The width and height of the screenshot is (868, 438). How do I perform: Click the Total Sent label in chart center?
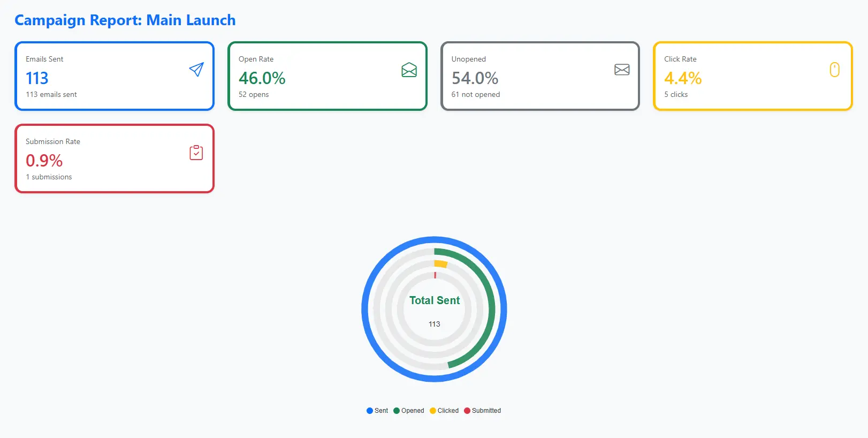click(434, 300)
